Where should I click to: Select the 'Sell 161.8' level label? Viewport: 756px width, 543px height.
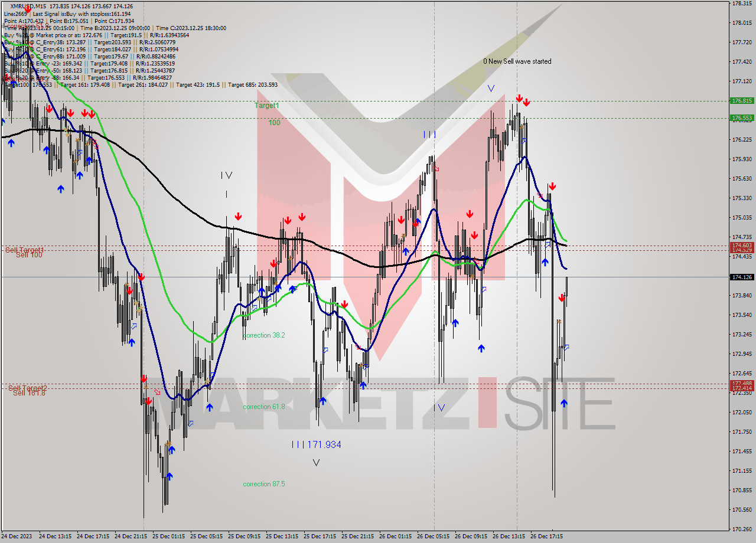click(x=30, y=392)
